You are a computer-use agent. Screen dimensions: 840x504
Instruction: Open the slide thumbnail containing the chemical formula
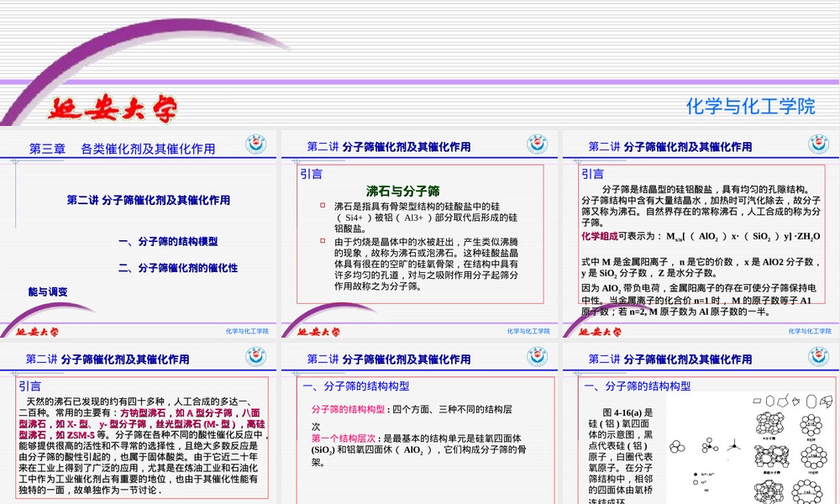pos(701,234)
